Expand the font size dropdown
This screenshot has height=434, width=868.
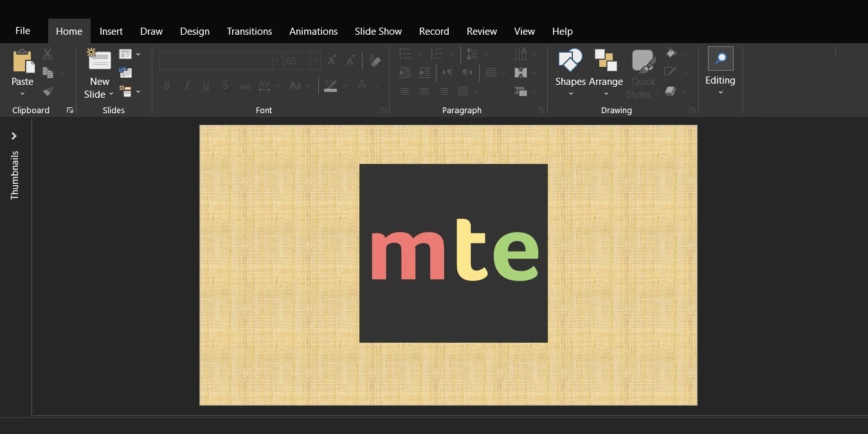(x=314, y=60)
